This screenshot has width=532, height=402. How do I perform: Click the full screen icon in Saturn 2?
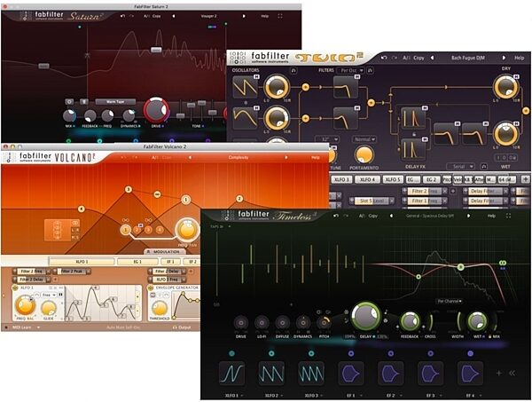coord(280,16)
